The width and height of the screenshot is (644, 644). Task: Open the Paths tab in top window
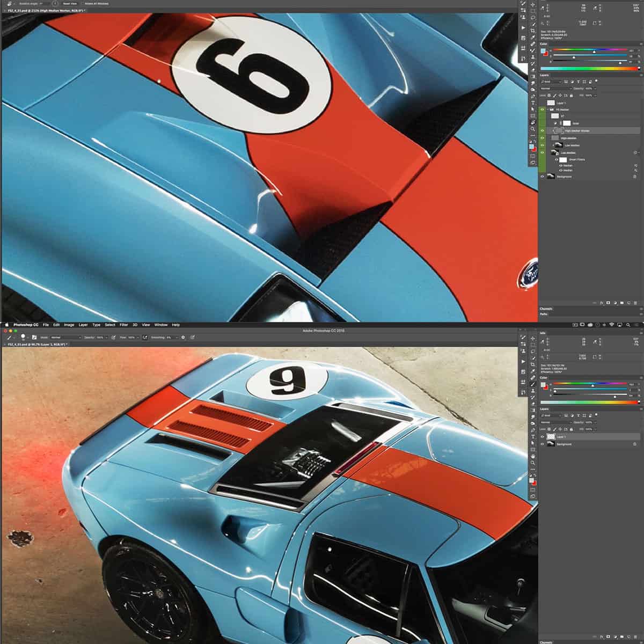tap(544, 314)
